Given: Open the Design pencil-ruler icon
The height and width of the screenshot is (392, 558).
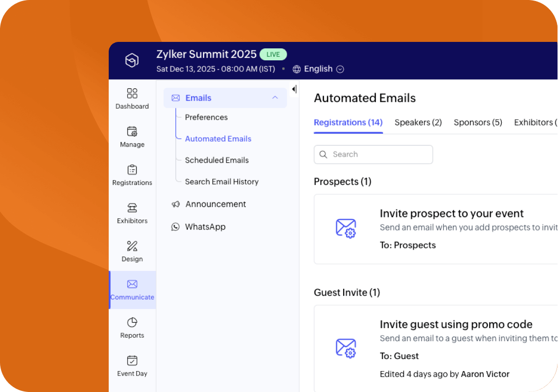Looking at the screenshot, I should pyautogui.click(x=132, y=246).
